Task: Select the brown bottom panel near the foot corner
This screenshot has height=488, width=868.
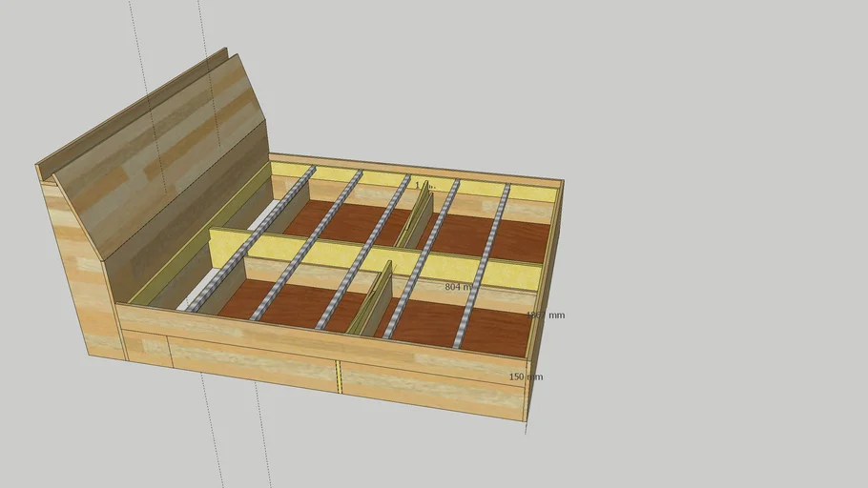Action: 496,331
